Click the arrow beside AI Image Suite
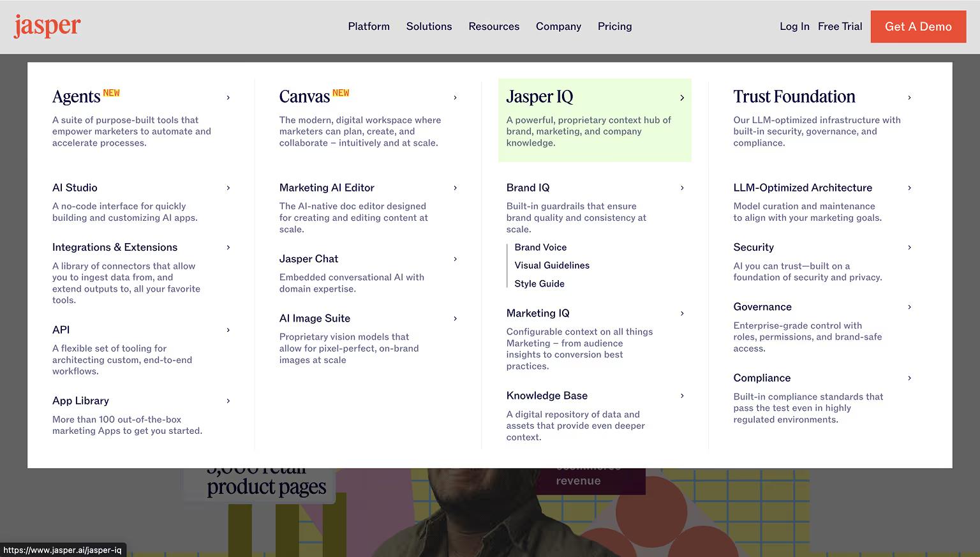980x557 pixels. pos(455,318)
